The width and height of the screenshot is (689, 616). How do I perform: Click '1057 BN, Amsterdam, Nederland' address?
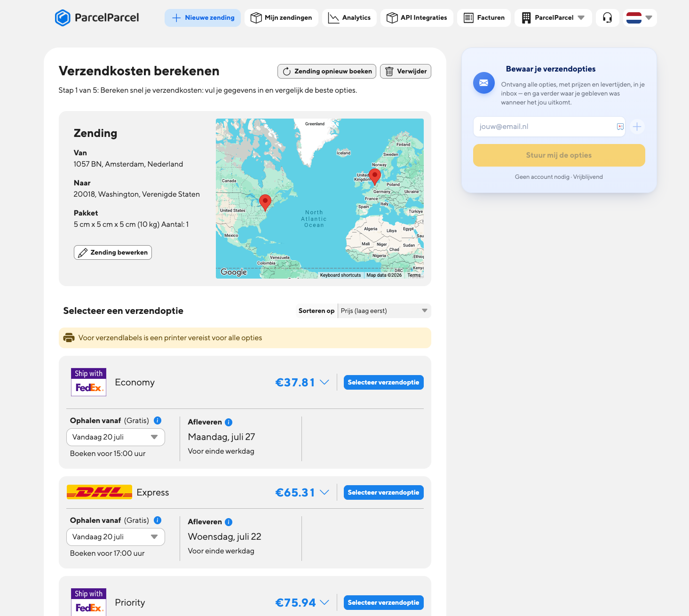128,164
